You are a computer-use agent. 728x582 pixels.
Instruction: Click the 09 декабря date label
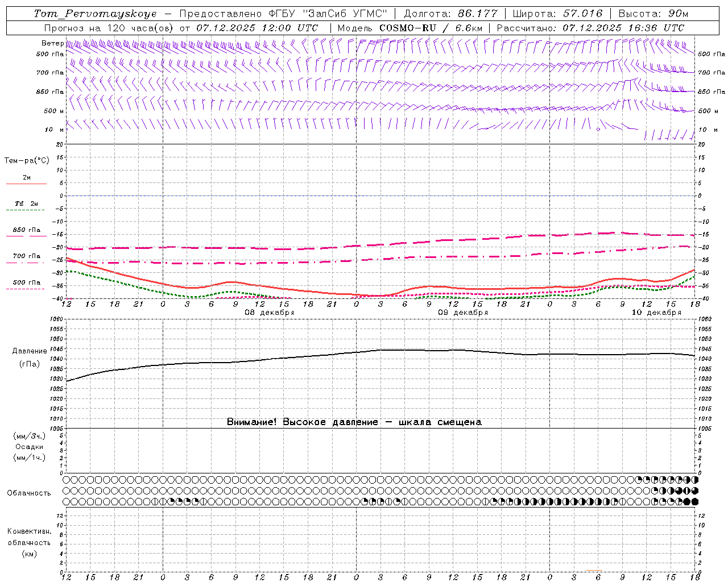point(463,313)
